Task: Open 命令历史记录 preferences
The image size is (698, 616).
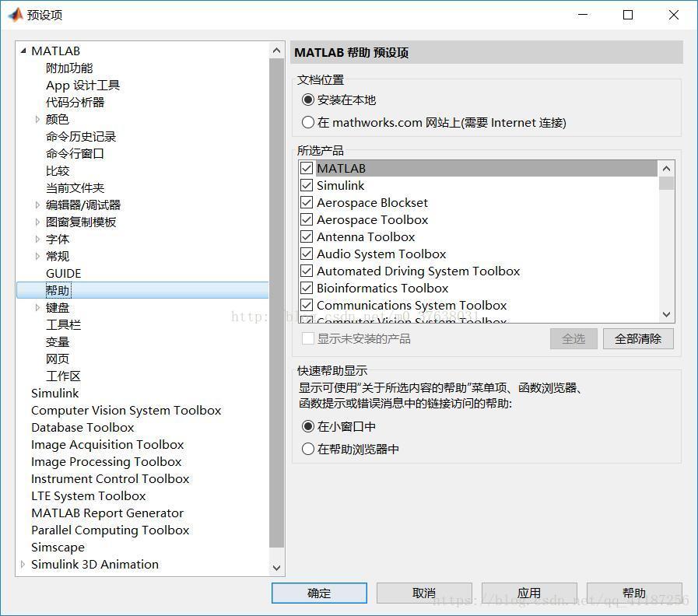Action: 81,136
